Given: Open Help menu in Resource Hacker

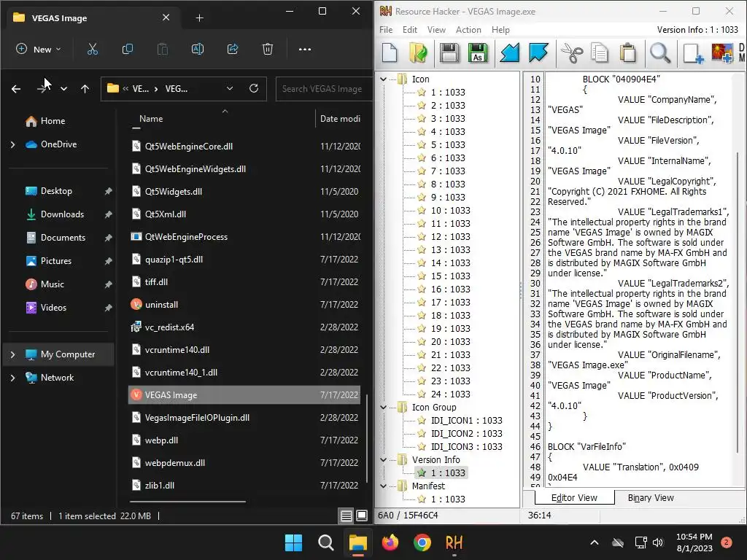Looking at the screenshot, I should point(500,29).
